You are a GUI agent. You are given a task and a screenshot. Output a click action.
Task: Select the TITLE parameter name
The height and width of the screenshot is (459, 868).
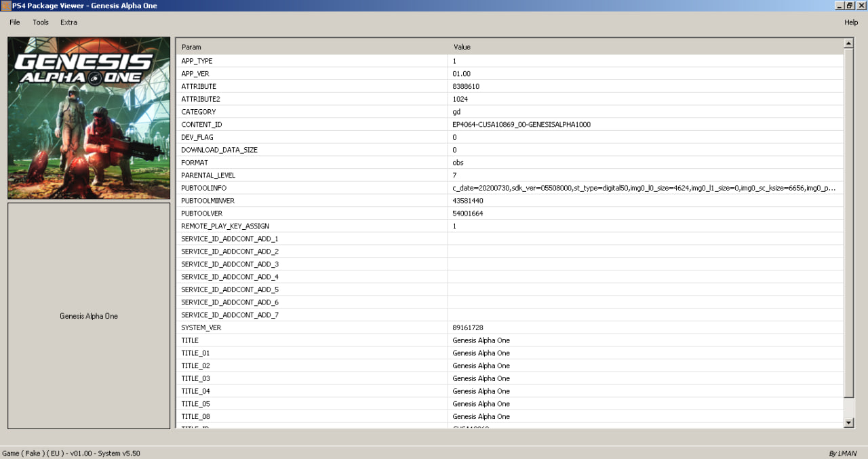[190, 340]
